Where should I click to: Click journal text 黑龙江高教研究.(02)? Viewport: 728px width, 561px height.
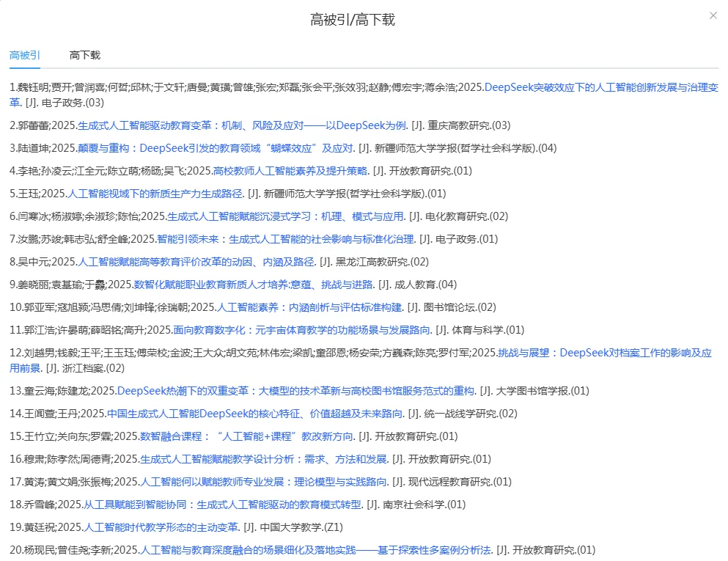pyautogui.click(x=382, y=262)
